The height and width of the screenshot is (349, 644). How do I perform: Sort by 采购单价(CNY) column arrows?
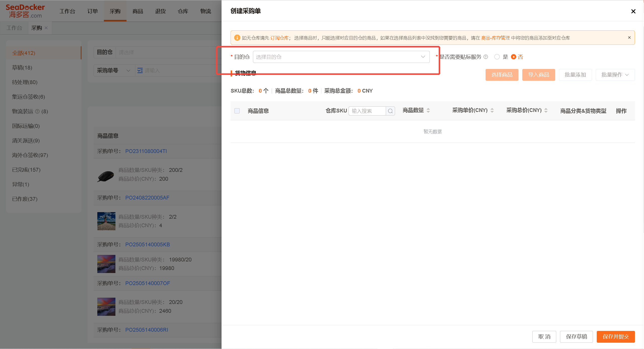492,110
